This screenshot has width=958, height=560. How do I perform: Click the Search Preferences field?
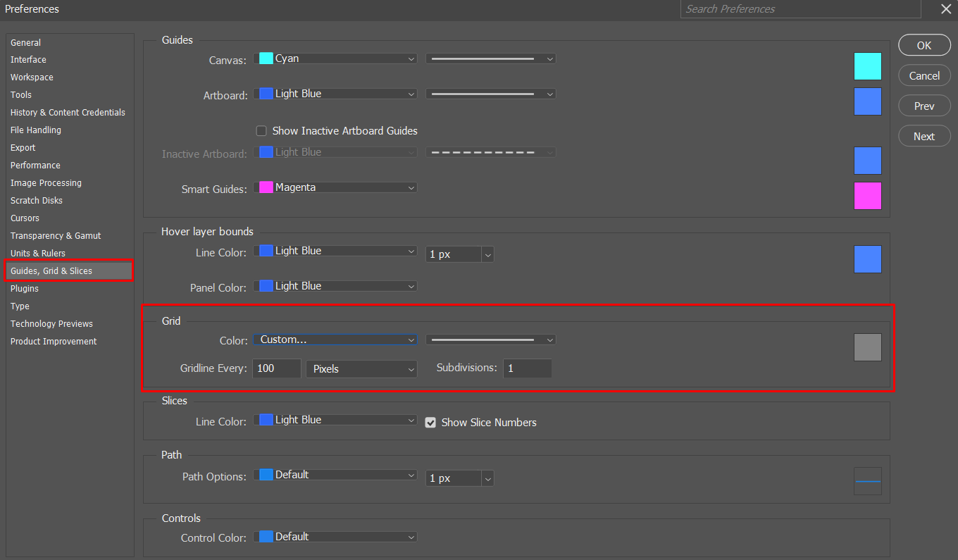[800, 9]
